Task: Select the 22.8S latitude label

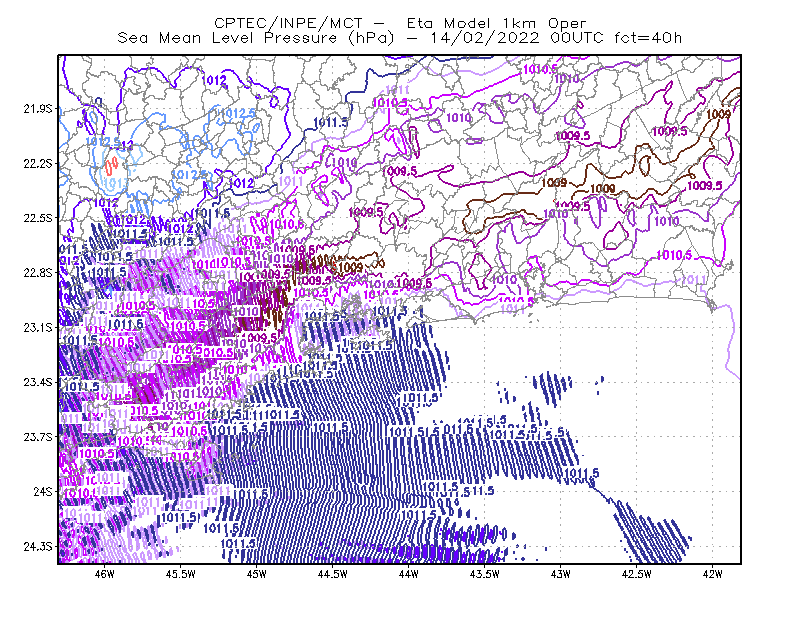Action: (38, 273)
